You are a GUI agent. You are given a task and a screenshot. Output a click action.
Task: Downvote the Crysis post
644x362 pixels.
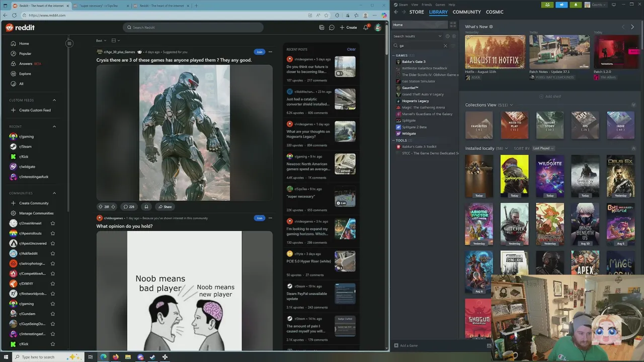point(113,207)
